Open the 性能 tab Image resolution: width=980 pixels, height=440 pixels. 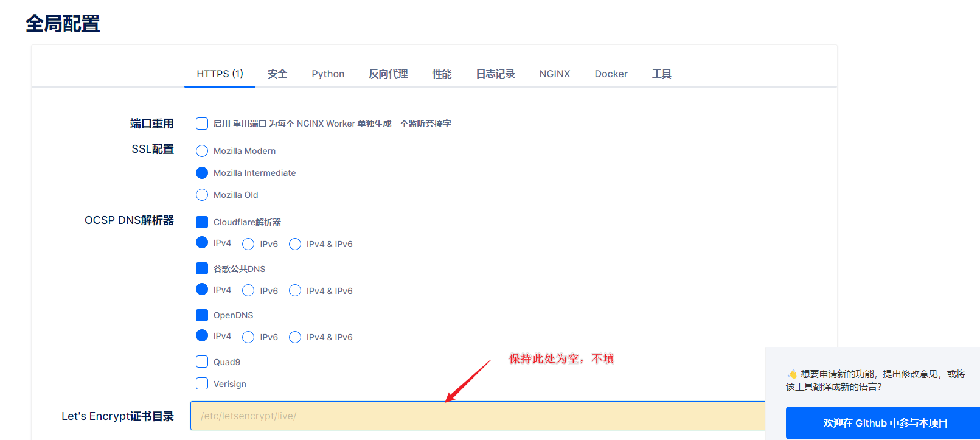coord(442,74)
